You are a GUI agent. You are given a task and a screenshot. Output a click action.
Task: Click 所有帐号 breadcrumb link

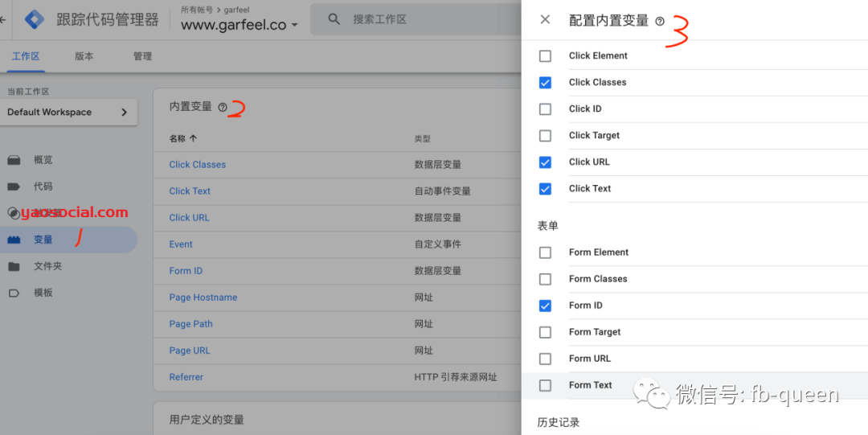pyautogui.click(x=197, y=10)
